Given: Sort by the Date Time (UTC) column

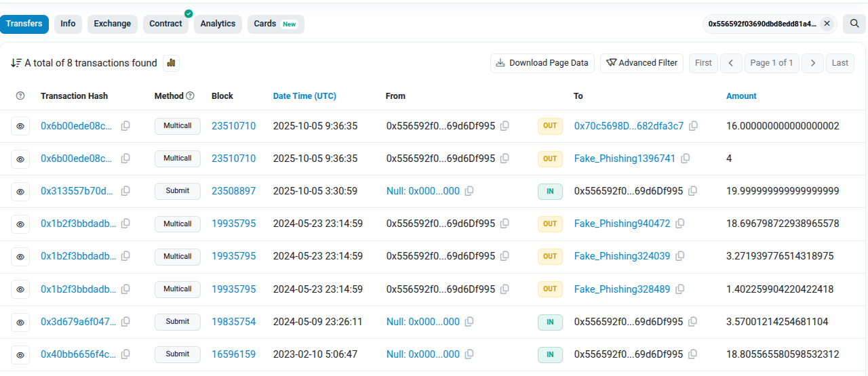Looking at the screenshot, I should click(x=304, y=96).
